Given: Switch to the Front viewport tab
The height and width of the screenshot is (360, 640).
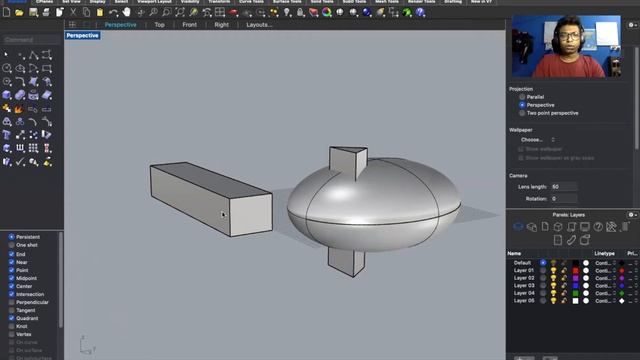Looking at the screenshot, I should [x=189, y=25].
